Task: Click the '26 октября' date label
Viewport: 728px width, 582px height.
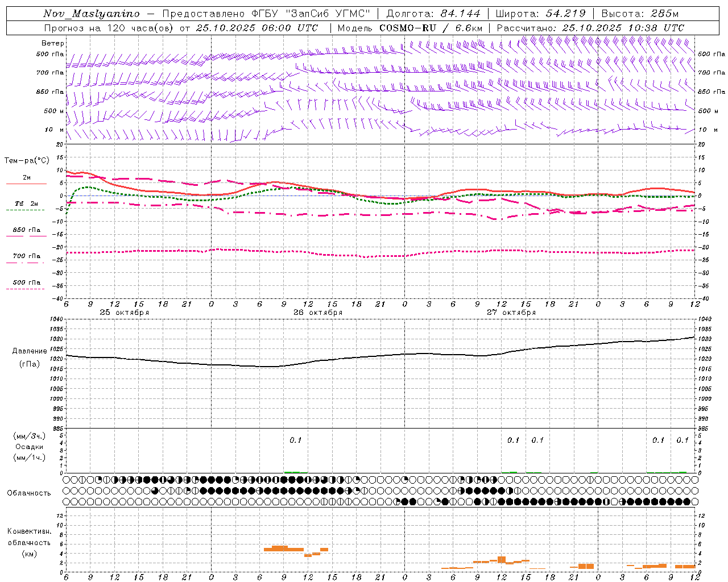Action: 318,313
